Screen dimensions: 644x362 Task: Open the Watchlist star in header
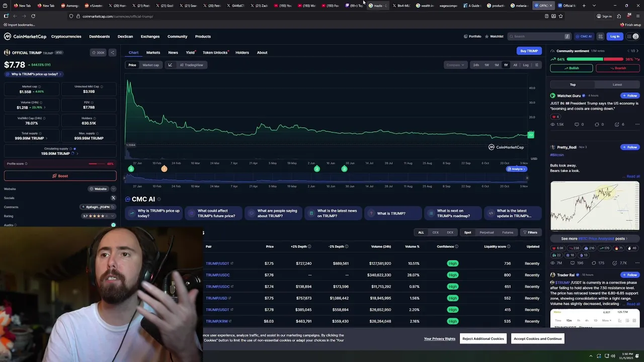[x=494, y=36]
